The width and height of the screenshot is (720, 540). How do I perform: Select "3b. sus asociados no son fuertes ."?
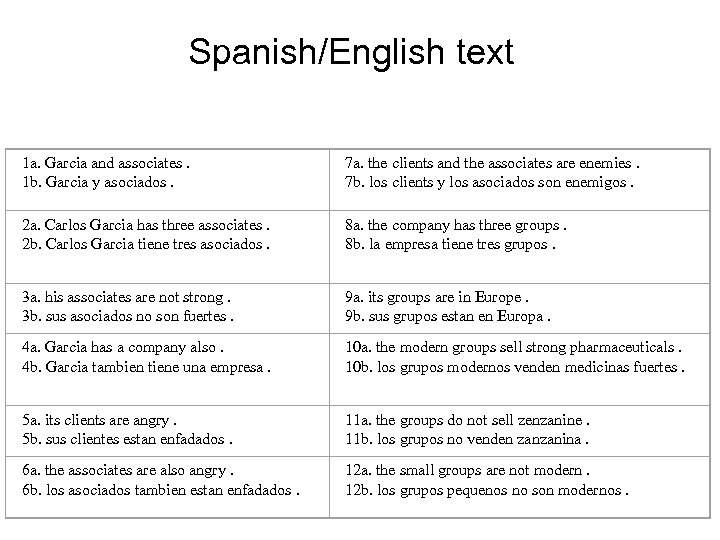(x=128, y=317)
